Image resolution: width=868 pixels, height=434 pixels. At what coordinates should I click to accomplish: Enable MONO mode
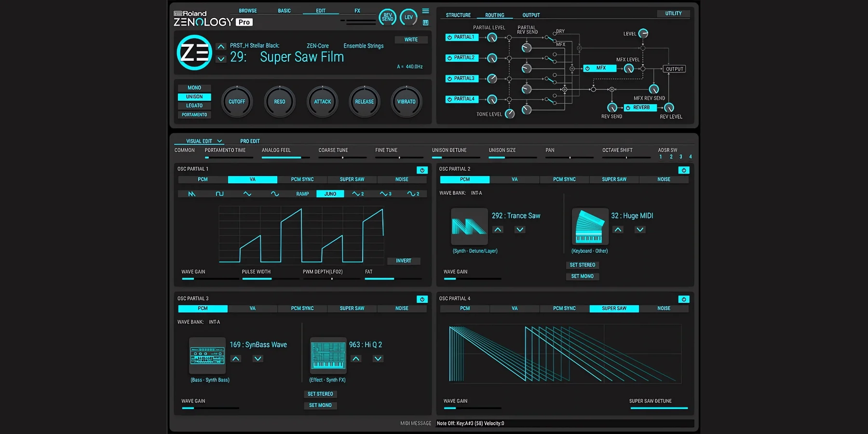tap(194, 88)
